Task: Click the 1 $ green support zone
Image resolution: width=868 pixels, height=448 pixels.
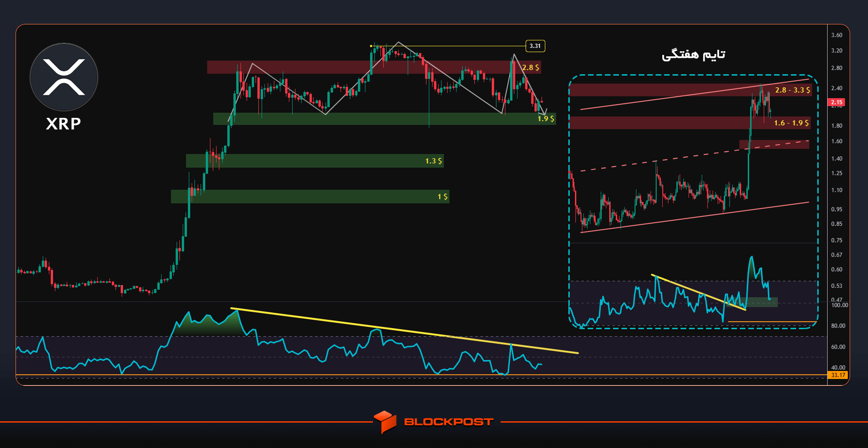Action: pyautogui.click(x=310, y=197)
